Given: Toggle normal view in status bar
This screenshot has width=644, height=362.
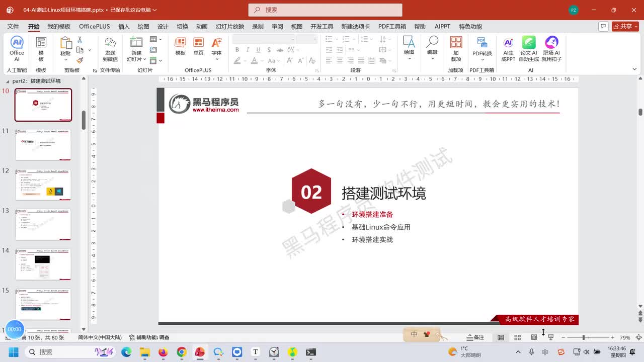Looking at the screenshot, I should pyautogui.click(x=501, y=337).
